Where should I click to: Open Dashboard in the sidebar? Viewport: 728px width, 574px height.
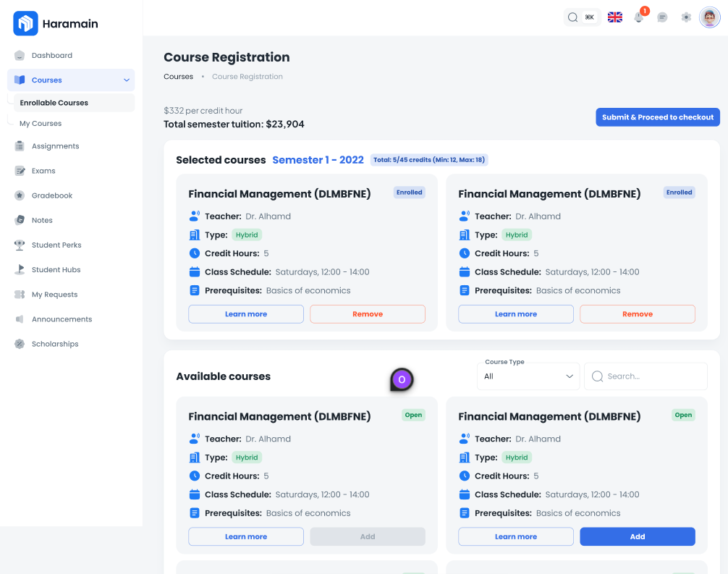[51, 56]
